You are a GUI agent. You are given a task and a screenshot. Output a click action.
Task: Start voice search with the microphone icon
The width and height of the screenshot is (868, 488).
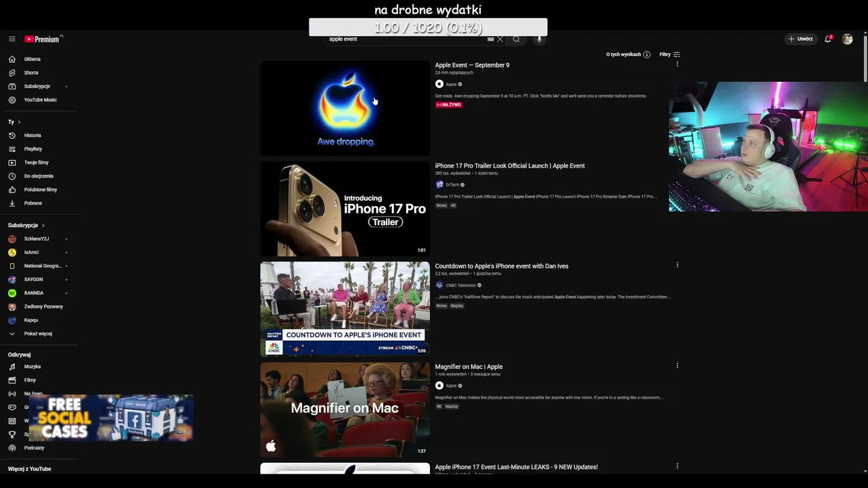540,39
